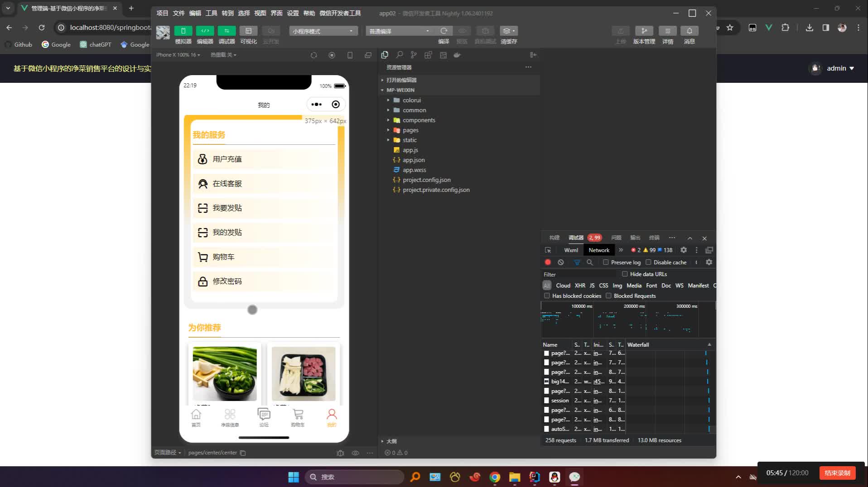Open the extensions blocks icon in the editor sidebar
868x487 pixels.
428,55
